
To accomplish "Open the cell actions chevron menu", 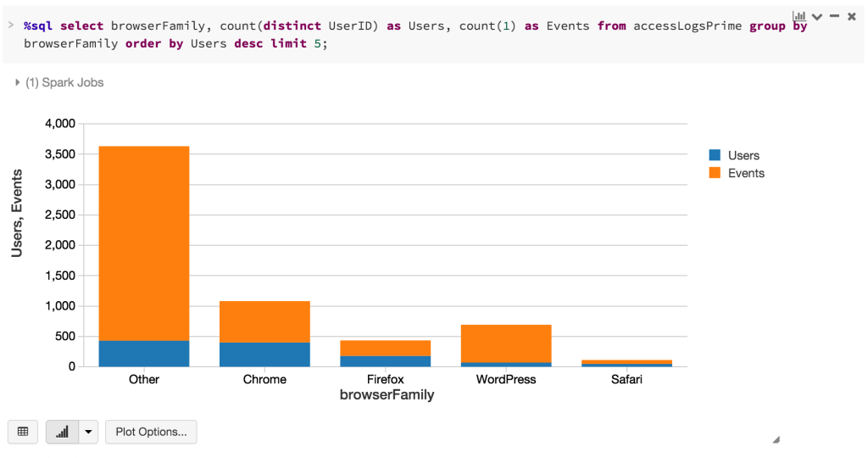I will 817,17.
